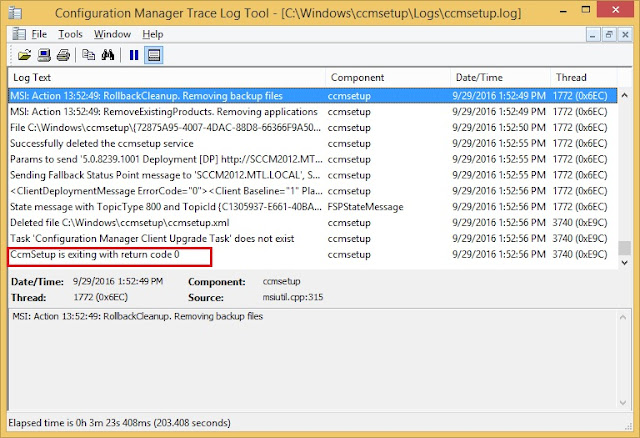Click the Thread value 1772 (0x6EC) in details
The height and width of the screenshot is (438, 640).
click(x=100, y=297)
